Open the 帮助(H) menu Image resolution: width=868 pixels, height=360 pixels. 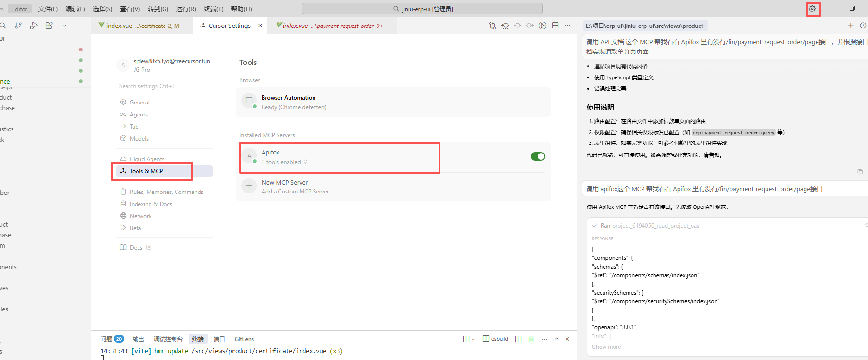pyautogui.click(x=241, y=9)
